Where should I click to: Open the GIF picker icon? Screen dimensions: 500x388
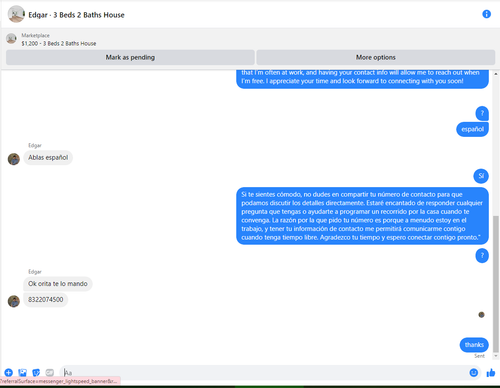pyautogui.click(x=50, y=372)
